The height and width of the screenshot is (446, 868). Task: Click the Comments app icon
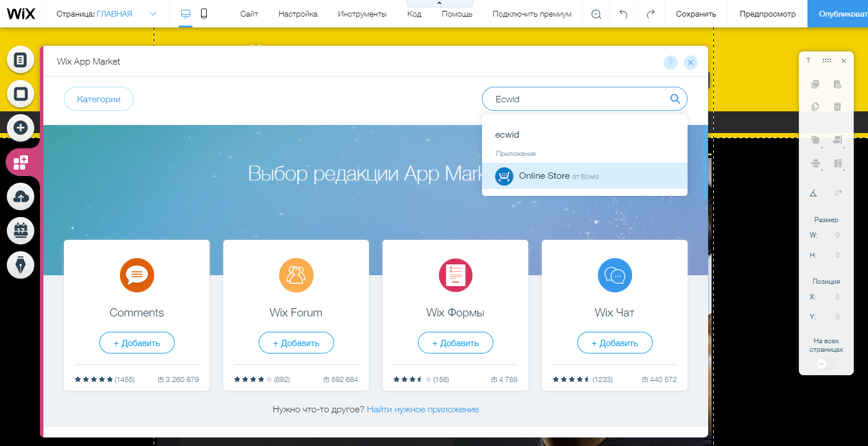[137, 275]
